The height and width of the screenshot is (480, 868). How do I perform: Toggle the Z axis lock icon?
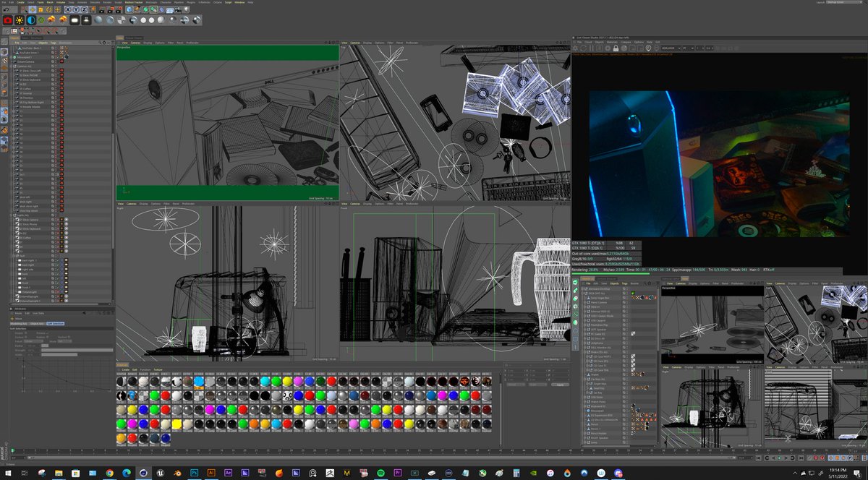tap(84, 9)
